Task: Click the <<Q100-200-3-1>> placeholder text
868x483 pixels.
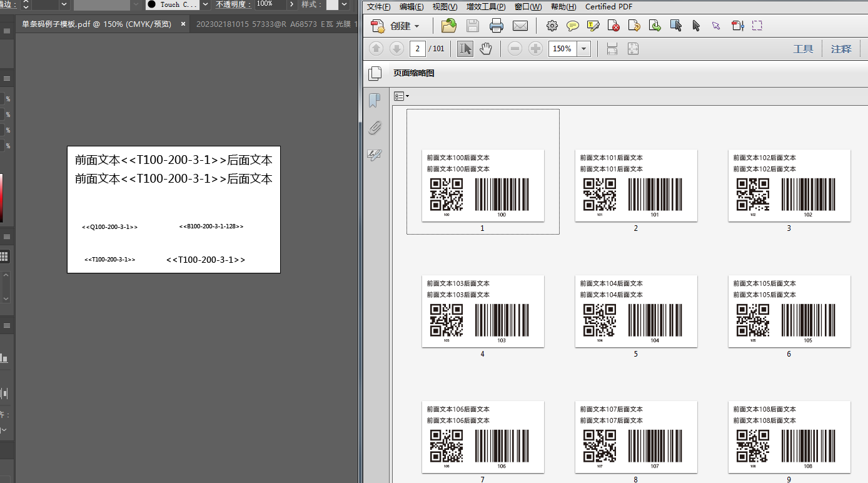Action: pos(110,227)
